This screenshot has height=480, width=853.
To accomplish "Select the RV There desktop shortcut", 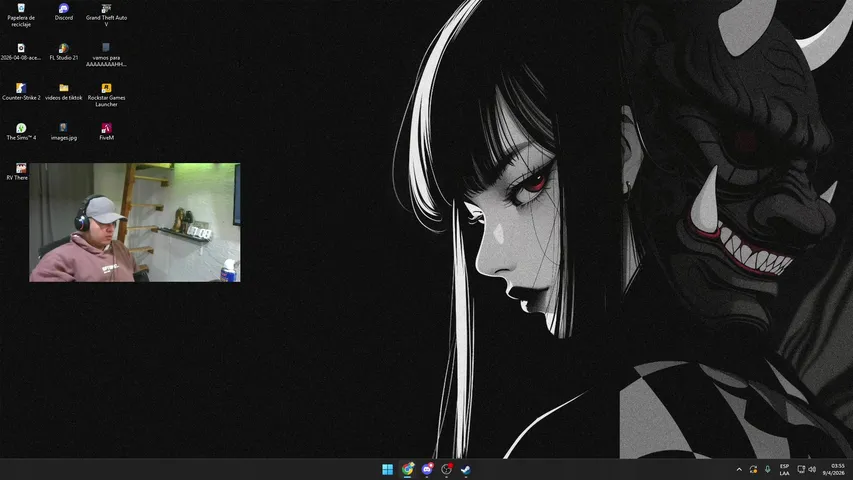I will tap(16, 171).
